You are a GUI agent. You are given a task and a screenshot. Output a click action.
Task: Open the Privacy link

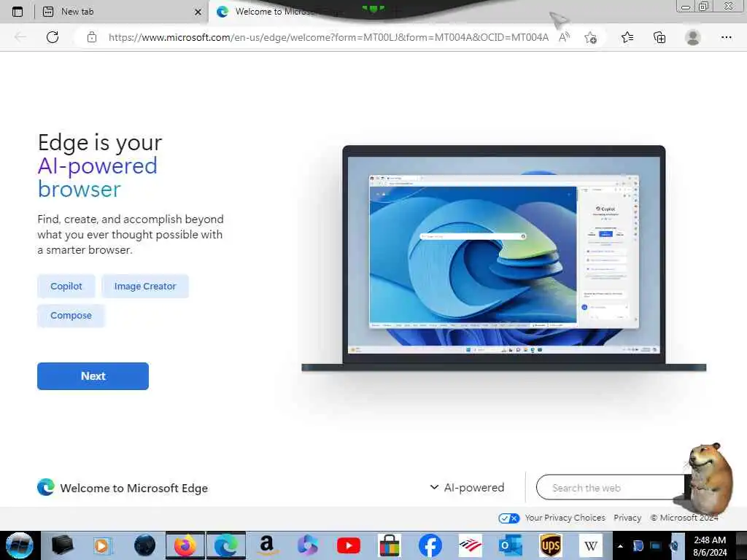click(627, 518)
